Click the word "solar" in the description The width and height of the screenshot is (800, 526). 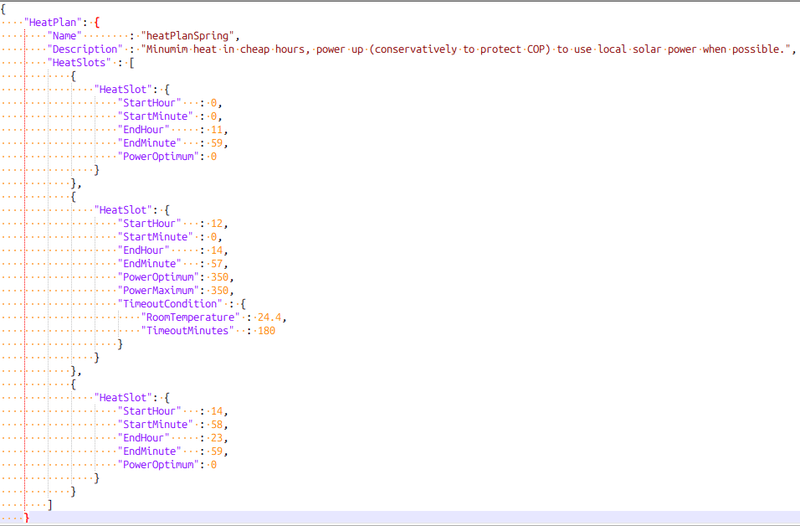point(647,49)
